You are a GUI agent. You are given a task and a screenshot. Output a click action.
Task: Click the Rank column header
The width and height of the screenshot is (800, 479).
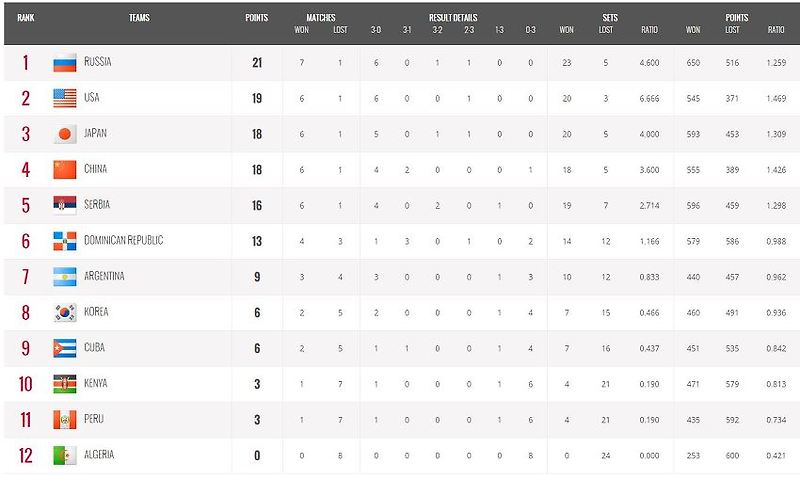tap(26, 18)
